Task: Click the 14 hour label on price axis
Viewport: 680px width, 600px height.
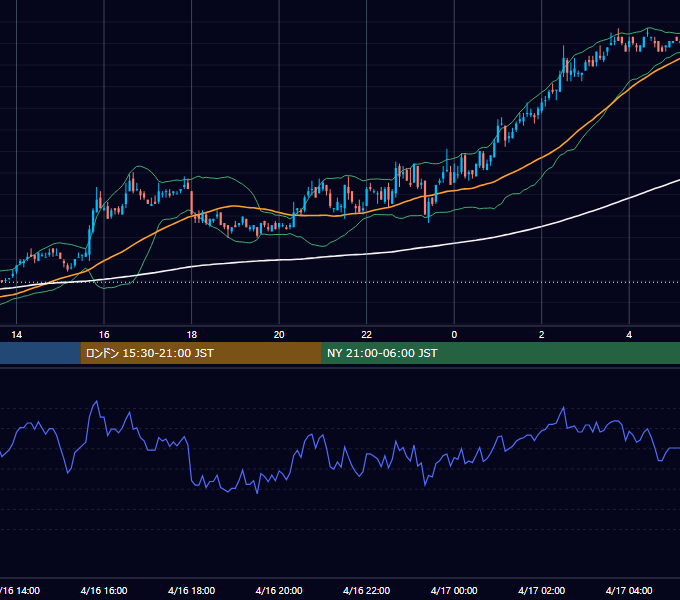Action: pos(16,335)
